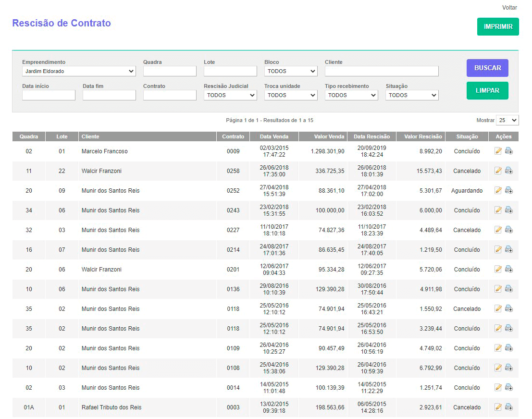Click the print icon for contract 0243
Viewport: 532px width, 419px height.
[x=508, y=210]
